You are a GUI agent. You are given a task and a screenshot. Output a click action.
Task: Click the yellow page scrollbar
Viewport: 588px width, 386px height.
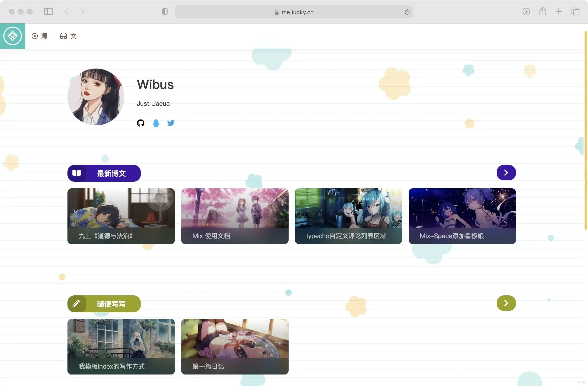point(585,131)
